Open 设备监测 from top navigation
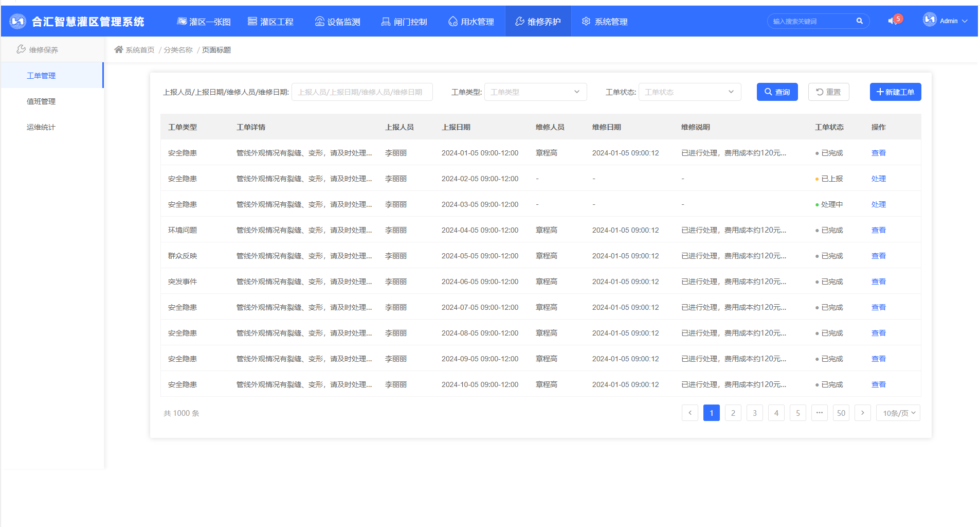The width and height of the screenshot is (980, 527). [337, 22]
